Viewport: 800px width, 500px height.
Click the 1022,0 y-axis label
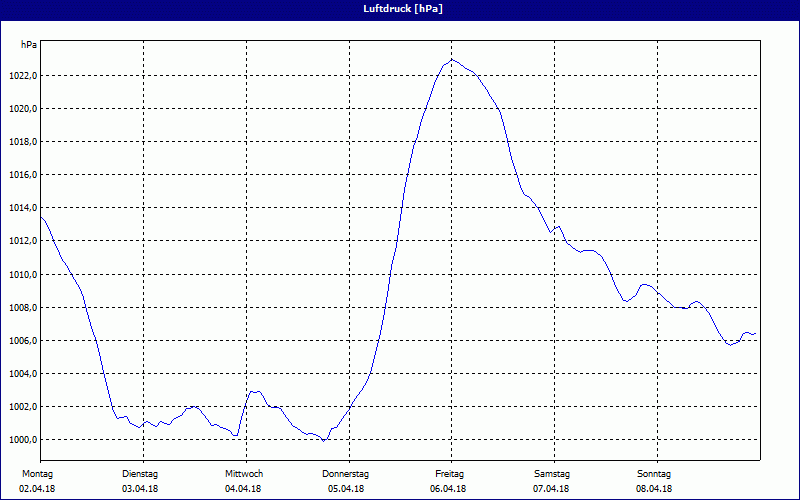22,76
